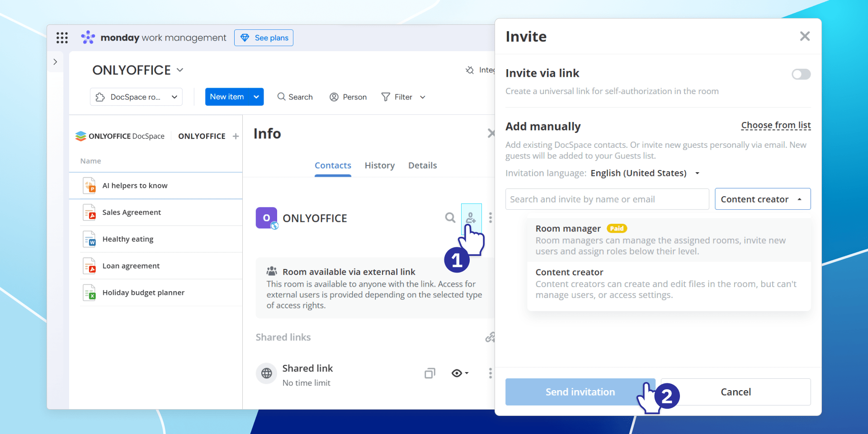Close the Info panel
868x434 pixels.
click(x=491, y=133)
